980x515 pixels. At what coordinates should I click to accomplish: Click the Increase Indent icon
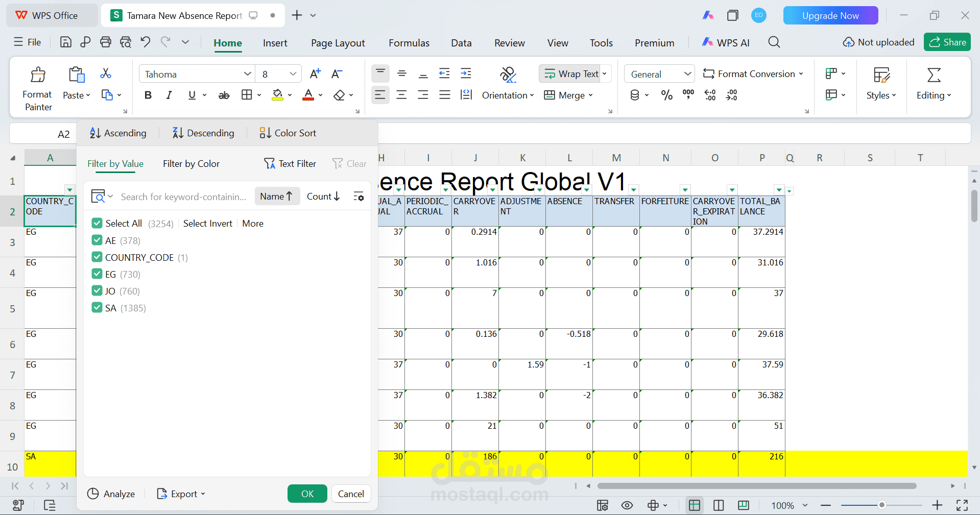tap(466, 73)
